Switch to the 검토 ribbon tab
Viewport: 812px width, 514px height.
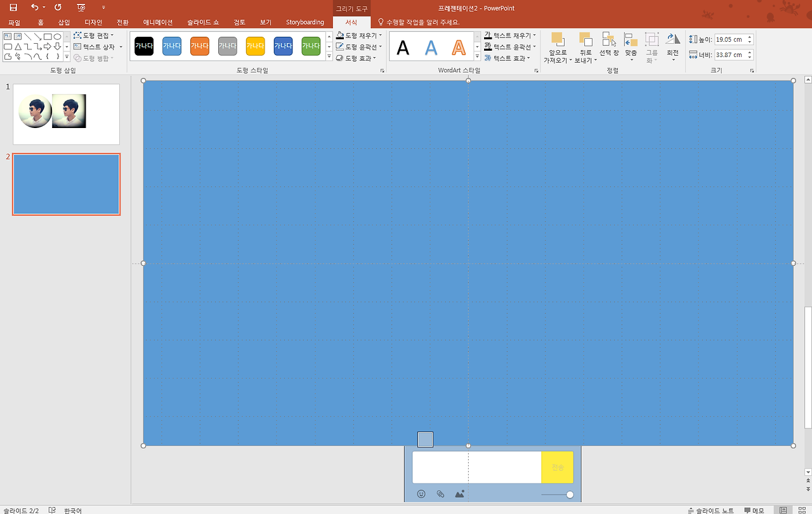pos(239,22)
